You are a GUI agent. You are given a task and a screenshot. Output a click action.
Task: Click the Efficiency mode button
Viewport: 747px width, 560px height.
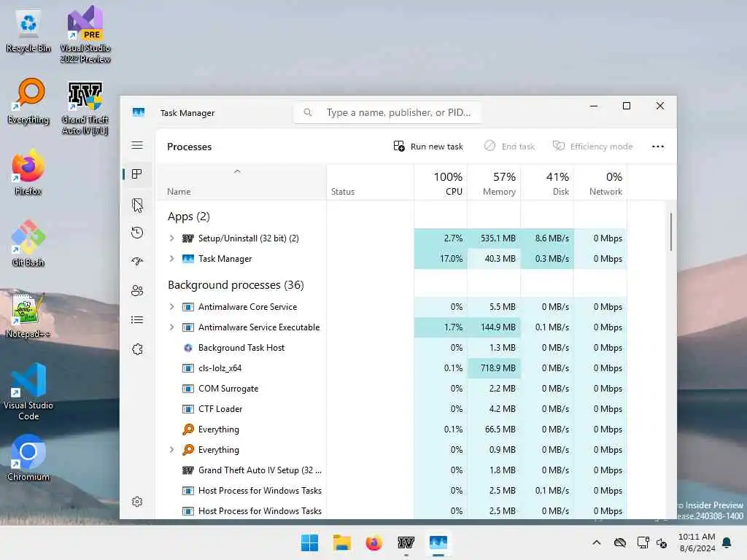(592, 146)
